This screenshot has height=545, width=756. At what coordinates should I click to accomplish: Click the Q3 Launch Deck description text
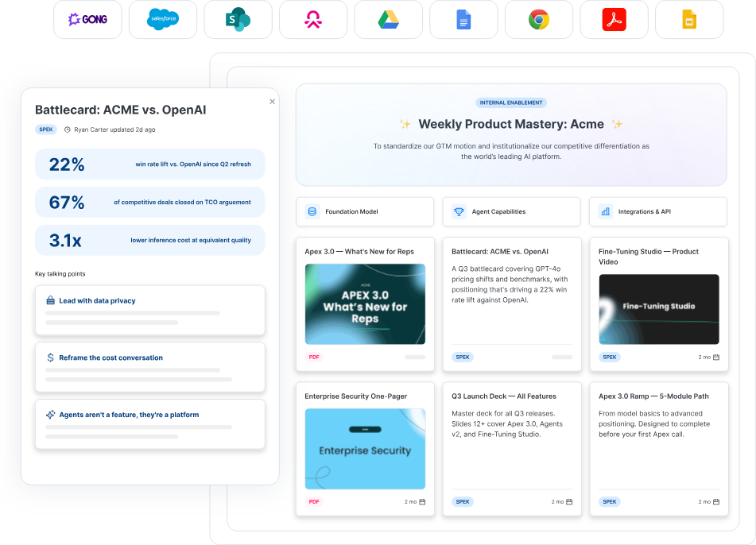(507, 424)
